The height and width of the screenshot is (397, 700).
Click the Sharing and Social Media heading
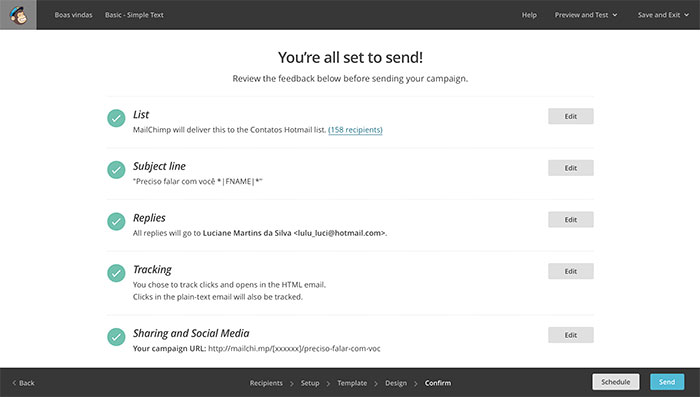[x=191, y=333]
